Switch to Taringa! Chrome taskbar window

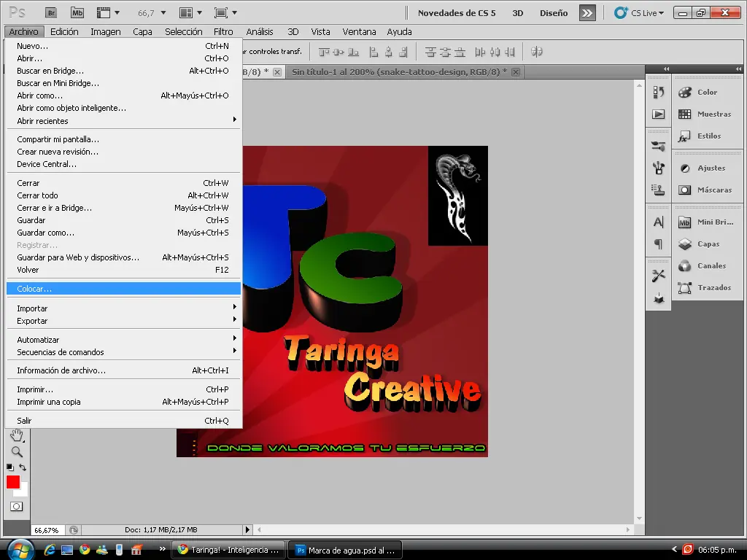pyautogui.click(x=228, y=550)
